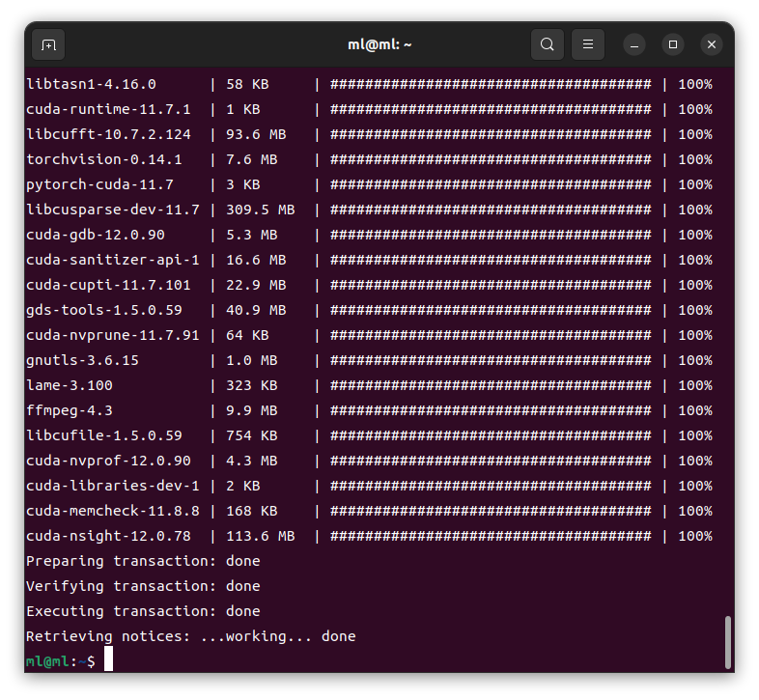The height and width of the screenshot is (700, 759).
Task: Maximize the terminal window
Action: coord(673,44)
